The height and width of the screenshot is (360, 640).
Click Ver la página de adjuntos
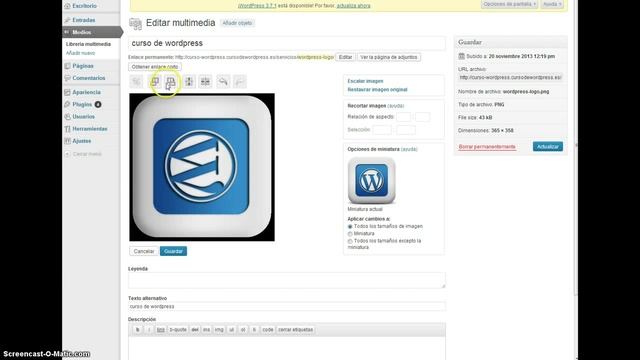pos(389,57)
